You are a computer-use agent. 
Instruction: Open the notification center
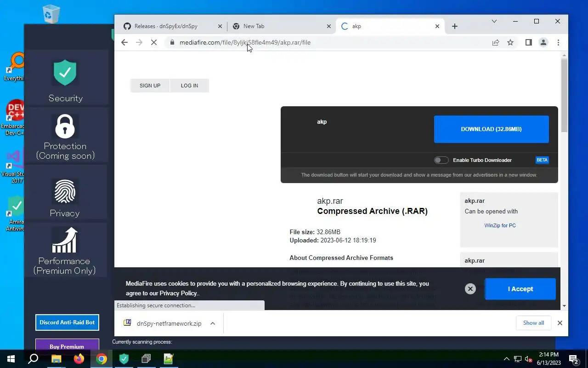(x=574, y=359)
